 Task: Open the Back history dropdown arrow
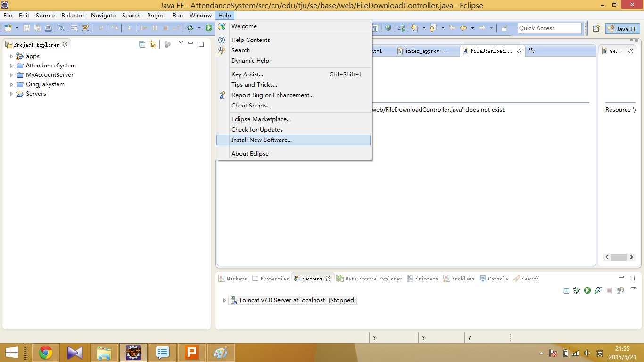[x=472, y=28]
